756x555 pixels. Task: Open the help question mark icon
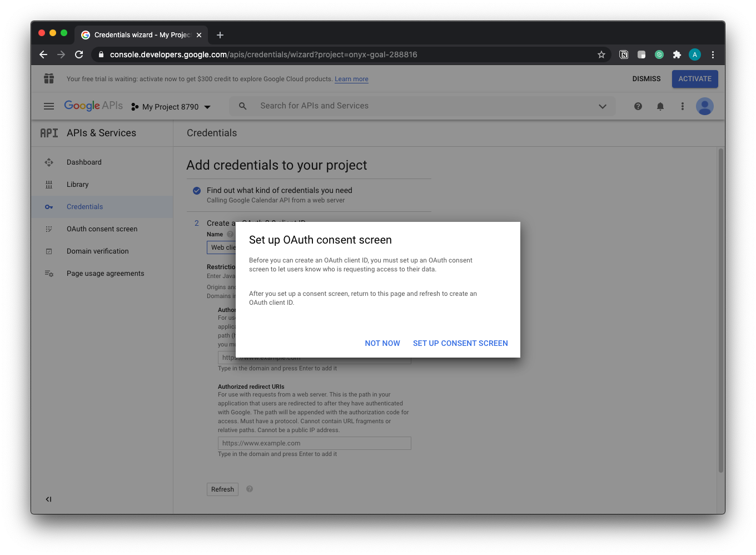point(638,106)
